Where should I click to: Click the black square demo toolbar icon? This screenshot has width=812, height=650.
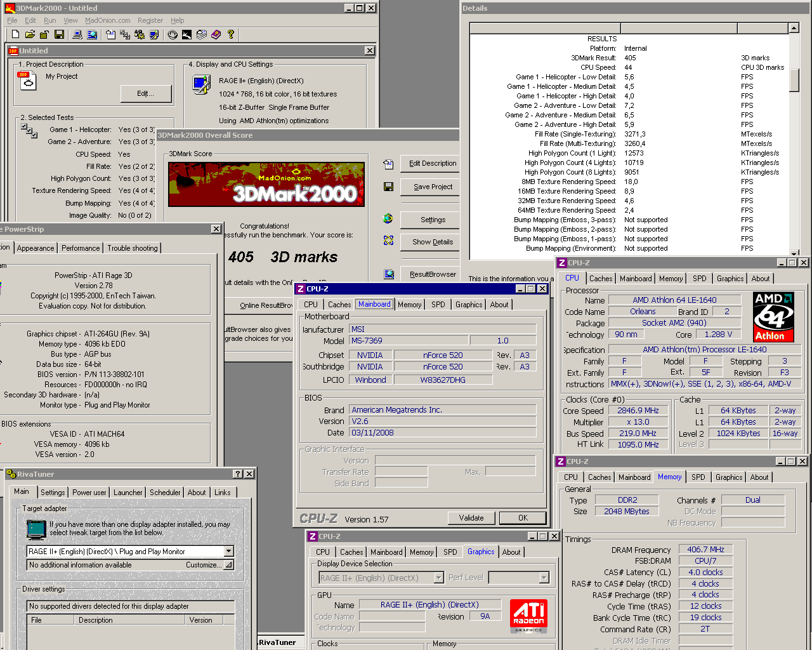(x=187, y=34)
